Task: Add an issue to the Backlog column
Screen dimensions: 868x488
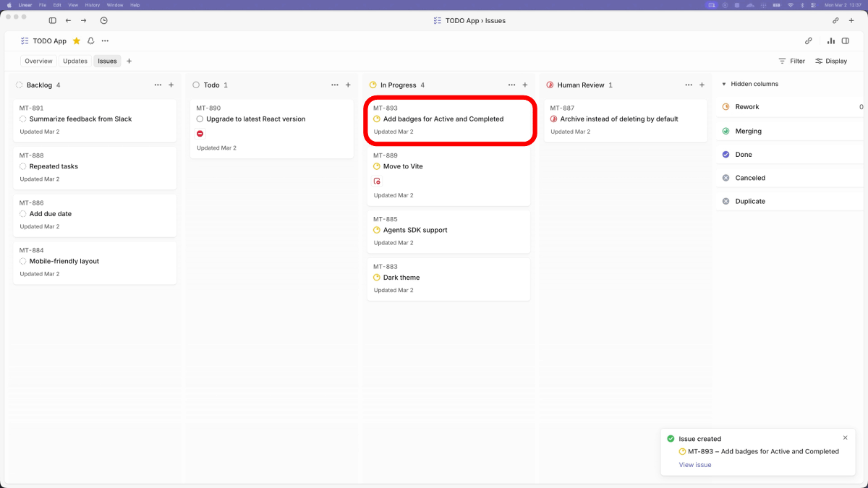Action: 171,85
